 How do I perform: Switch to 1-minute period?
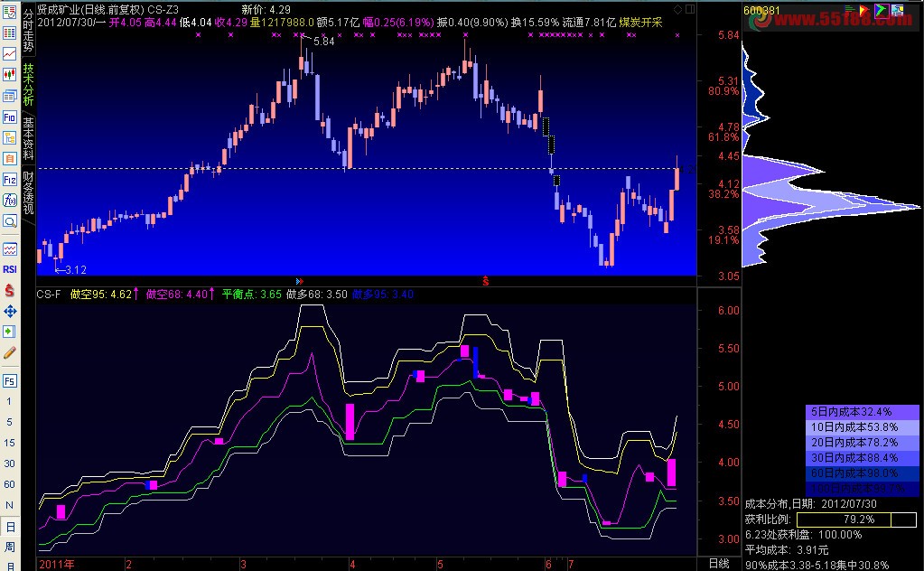pyautogui.click(x=9, y=401)
